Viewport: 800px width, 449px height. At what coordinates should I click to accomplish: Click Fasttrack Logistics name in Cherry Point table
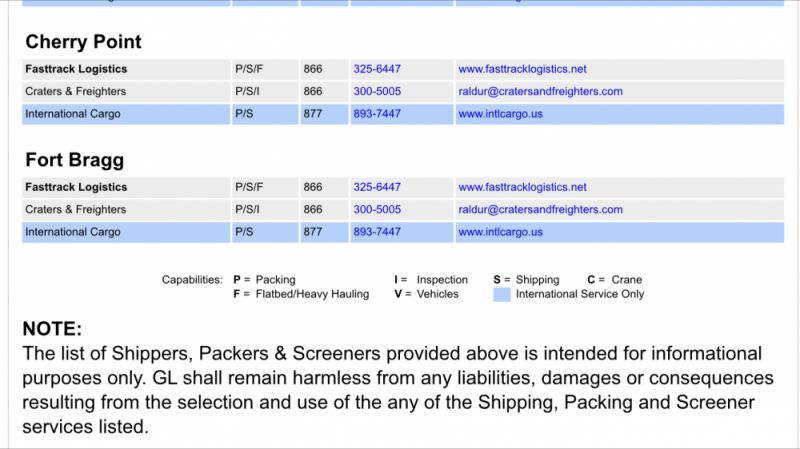coord(76,69)
